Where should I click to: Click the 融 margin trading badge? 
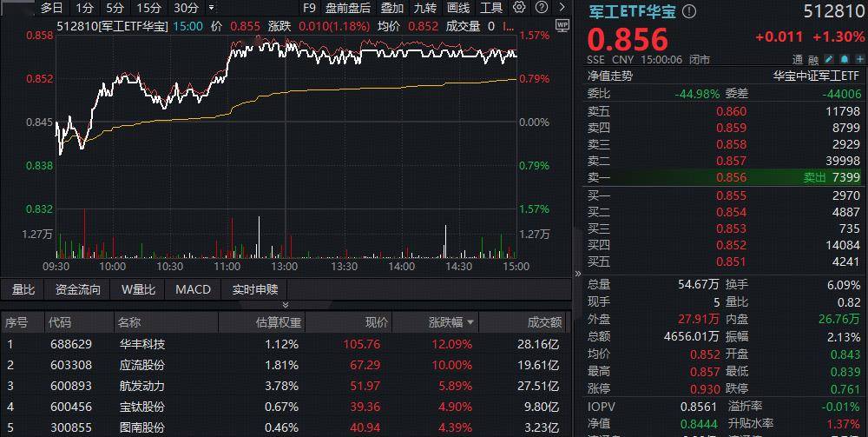click(x=813, y=60)
